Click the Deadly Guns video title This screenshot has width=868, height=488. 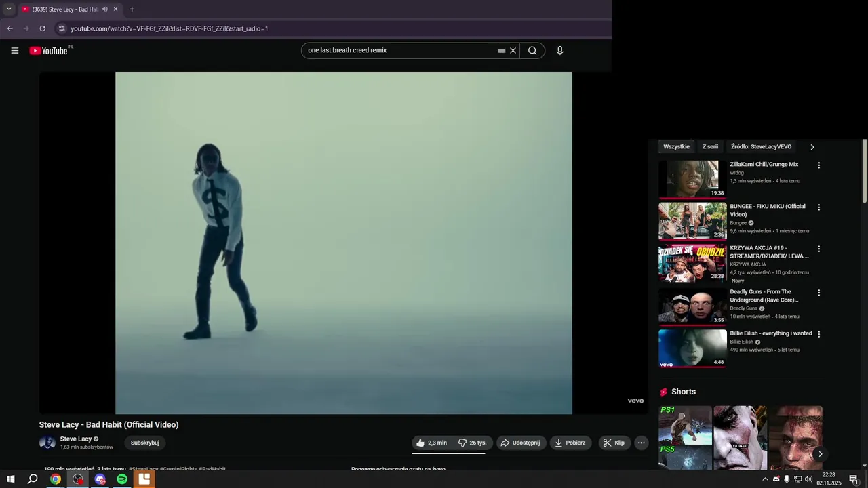point(764,296)
